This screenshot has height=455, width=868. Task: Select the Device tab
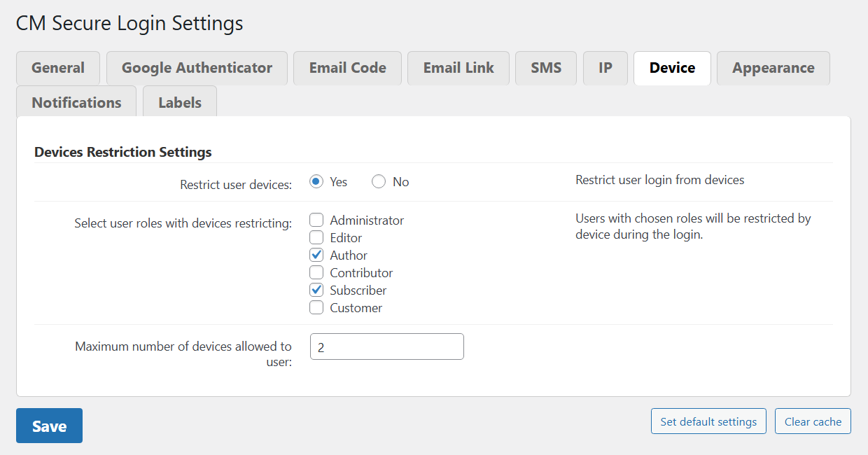tap(672, 68)
